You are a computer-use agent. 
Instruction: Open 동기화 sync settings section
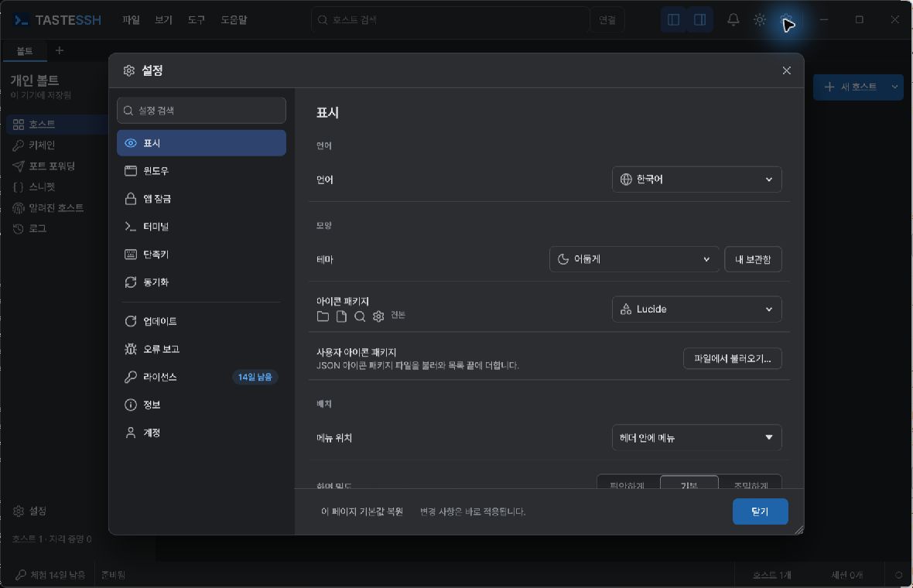click(201, 282)
